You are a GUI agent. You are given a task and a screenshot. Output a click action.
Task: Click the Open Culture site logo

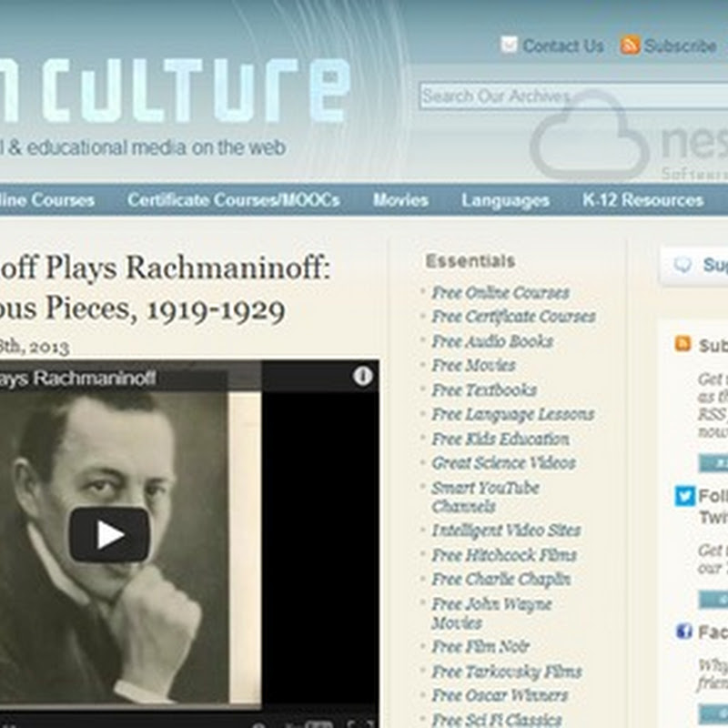[174, 90]
